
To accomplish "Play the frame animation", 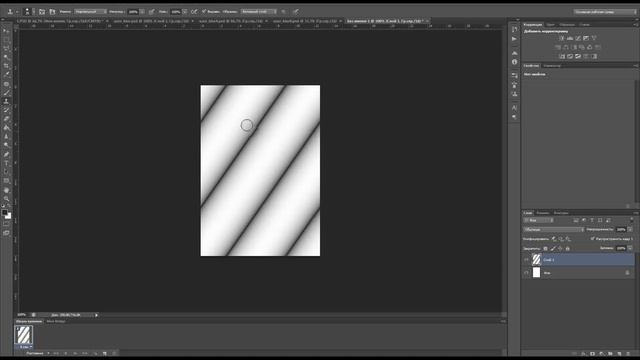I will click(x=75, y=353).
